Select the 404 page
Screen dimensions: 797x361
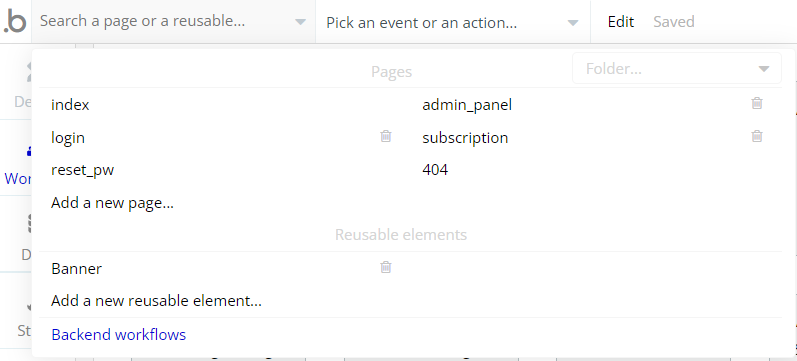click(x=435, y=170)
